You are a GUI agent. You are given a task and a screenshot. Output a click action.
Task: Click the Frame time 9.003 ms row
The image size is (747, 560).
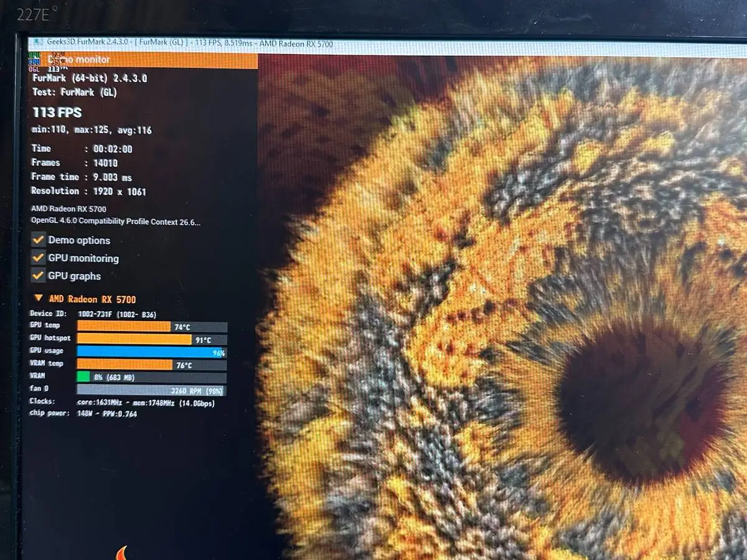(82, 177)
